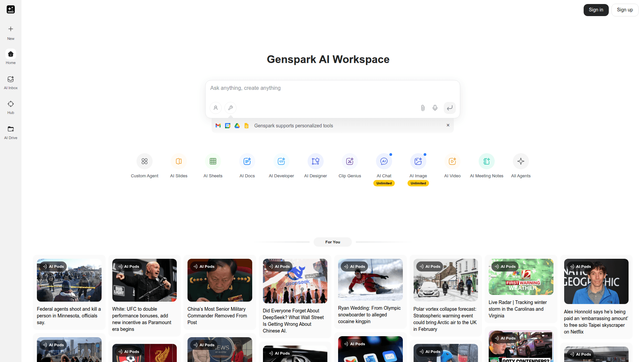This screenshot has width=644, height=362.
Task: Launch Clip Genius
Action: click(x=350, y=166)
